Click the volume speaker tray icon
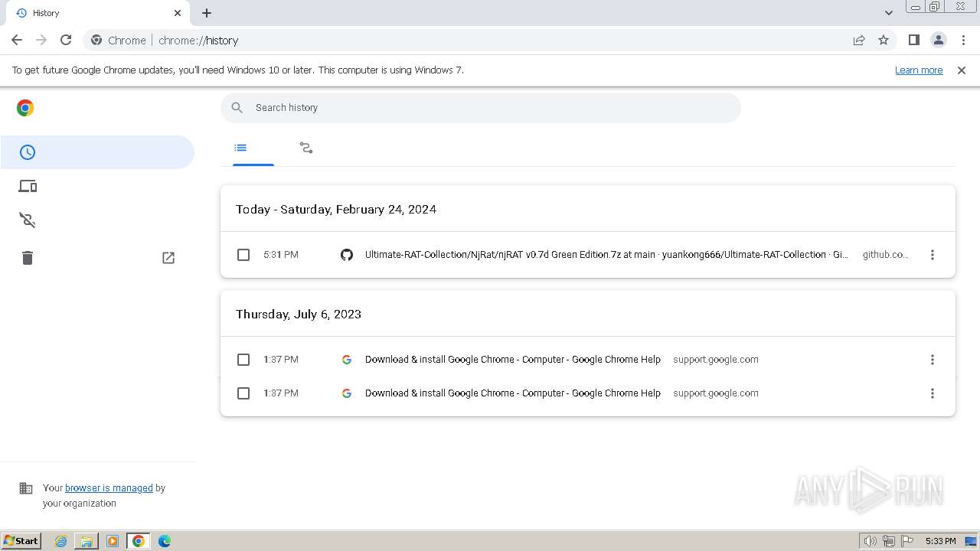 pyautogui.click(x=870, y=541)
